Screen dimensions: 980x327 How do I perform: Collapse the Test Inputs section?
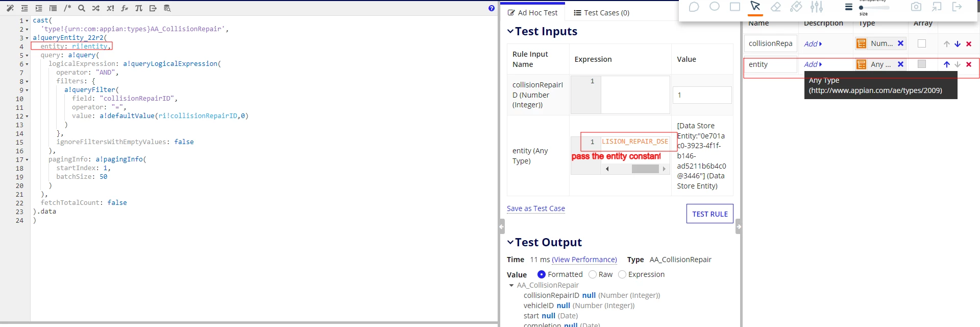click(510, 31)
